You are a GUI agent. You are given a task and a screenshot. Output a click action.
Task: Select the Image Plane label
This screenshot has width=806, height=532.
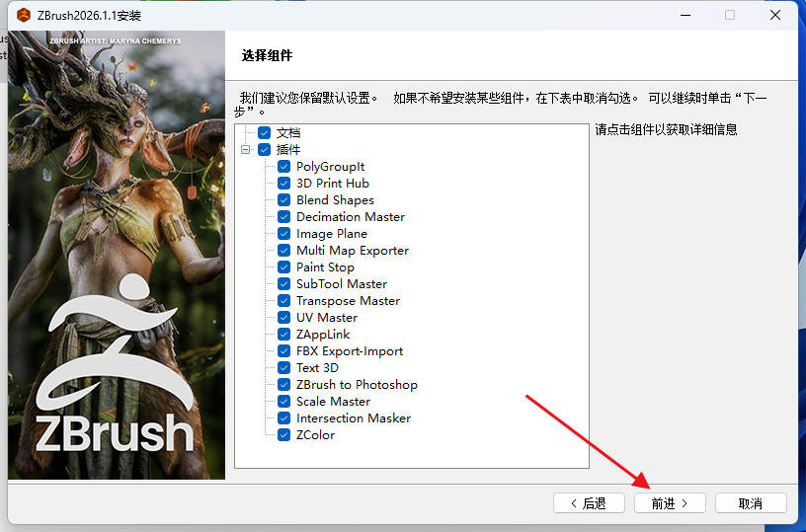(332, 234)
